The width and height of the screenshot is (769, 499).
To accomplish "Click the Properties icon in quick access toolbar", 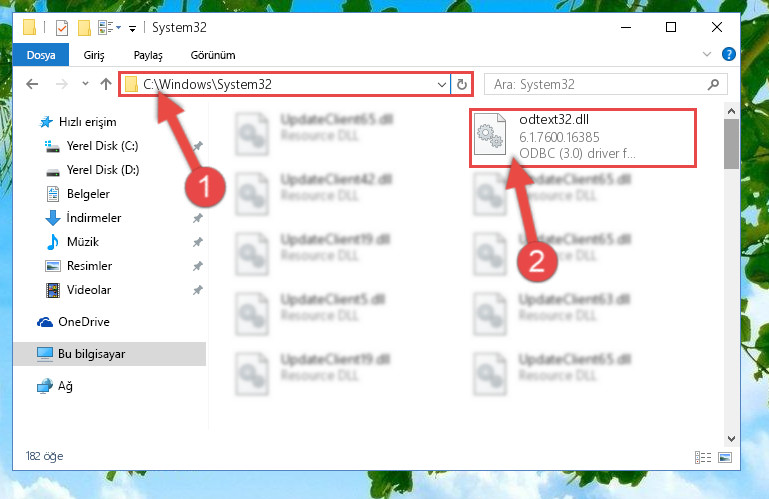I will point(62,28).
